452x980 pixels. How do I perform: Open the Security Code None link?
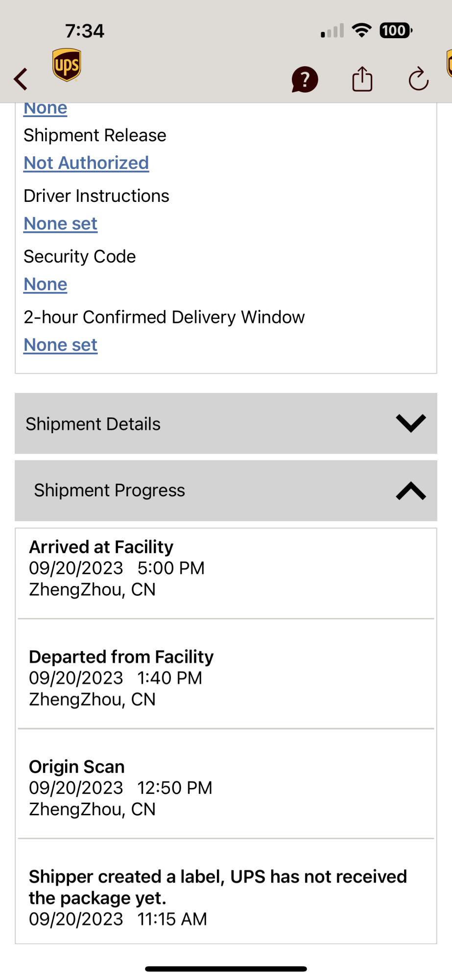tap(46, 284)
